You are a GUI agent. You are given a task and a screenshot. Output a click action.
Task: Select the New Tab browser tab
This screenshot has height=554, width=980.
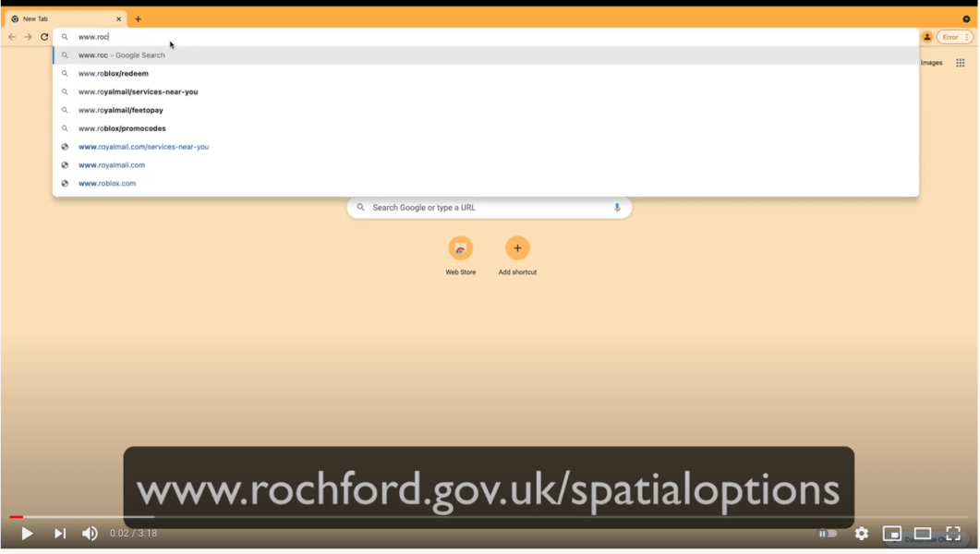(66, 18)
